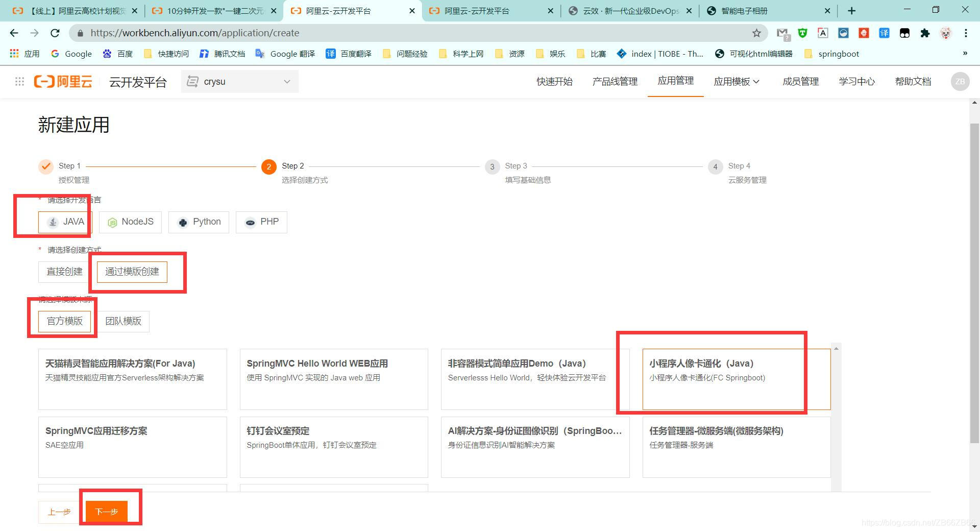The image size is (980, 532).
Task: Select AI解决方案-身份证图像识别 template
Action: 535,447
